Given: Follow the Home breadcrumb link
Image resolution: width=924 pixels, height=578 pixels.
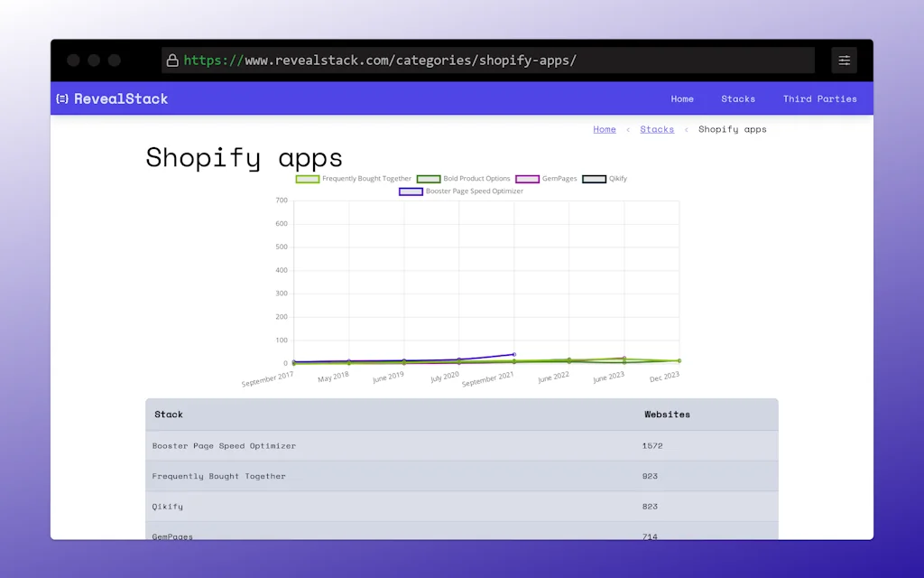Looking at the screenshot, I should tap(605, 129).
